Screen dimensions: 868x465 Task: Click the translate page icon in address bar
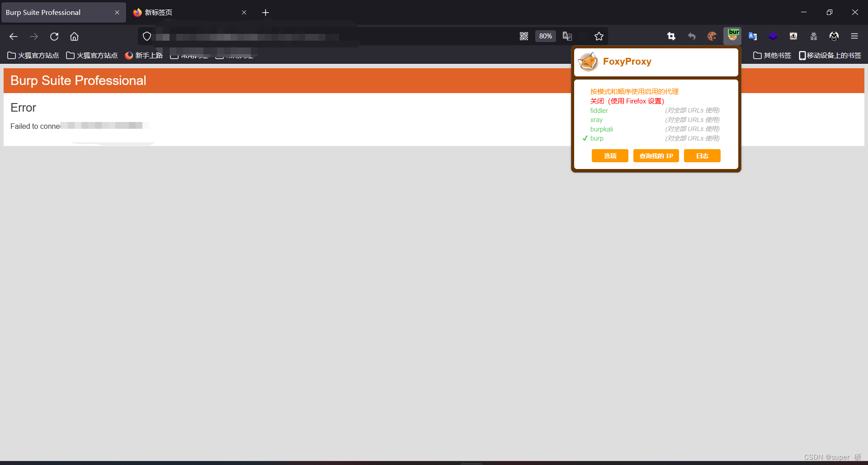point(567,37)
